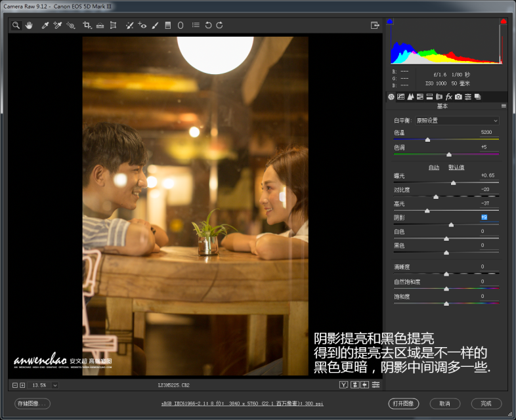This screenshot has height=420, width=516.
Task: Open the Tone Curve panel tab
Action: (x=400, y=96)
